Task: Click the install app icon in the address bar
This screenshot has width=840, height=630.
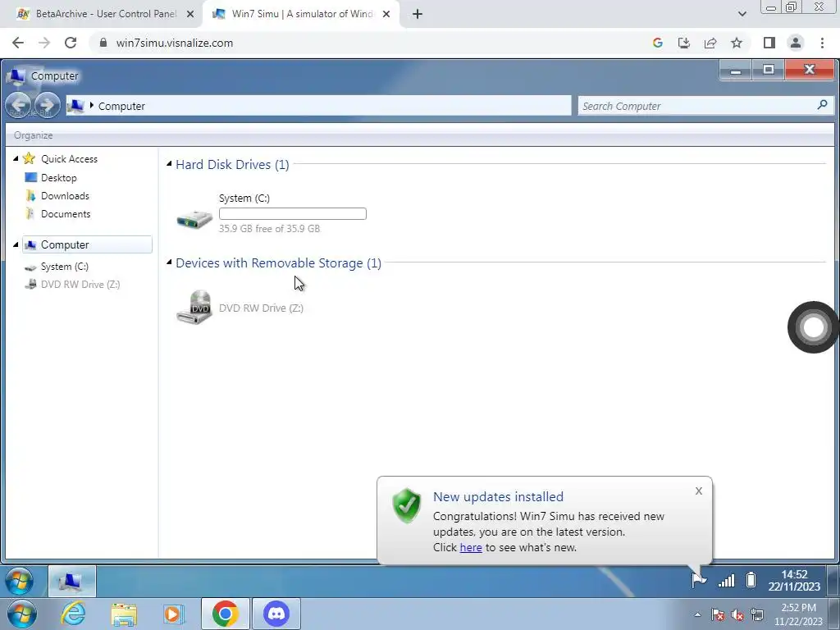Action: [684, 43]
